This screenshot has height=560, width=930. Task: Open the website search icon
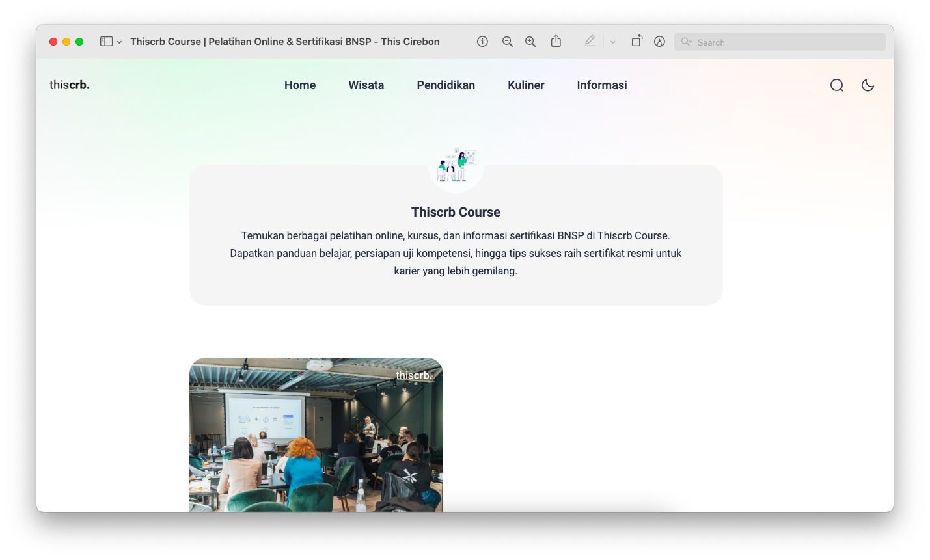click(x=837, y=85)
